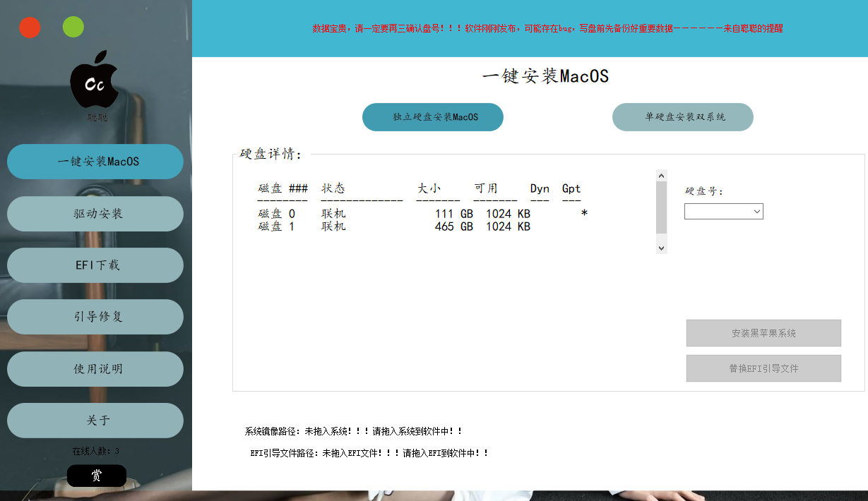Click the 一键安装MacOS page title
This screenshot has height=501, width=868.
tap(545, 76)
